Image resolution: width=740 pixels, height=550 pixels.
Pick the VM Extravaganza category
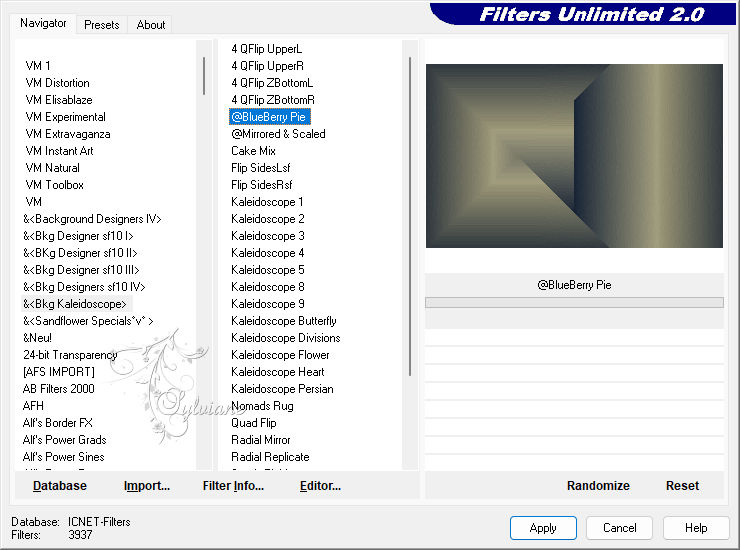[x=67, y=134]
